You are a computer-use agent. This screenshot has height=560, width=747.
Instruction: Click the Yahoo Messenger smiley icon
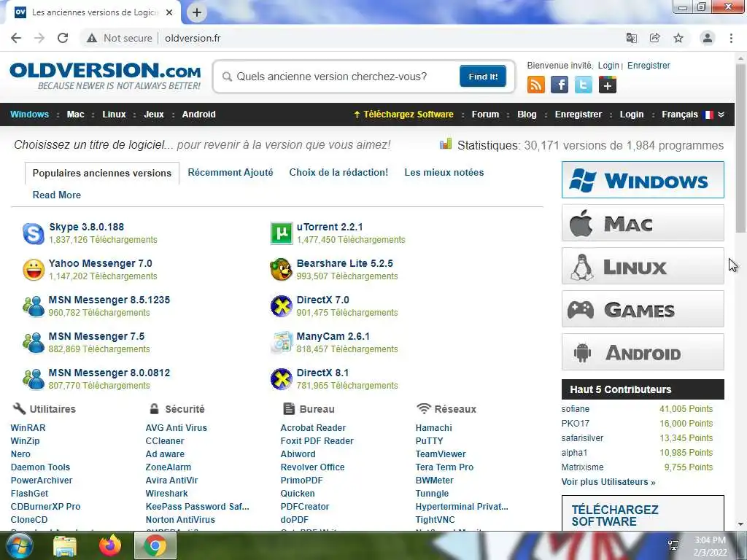[34, 270]
